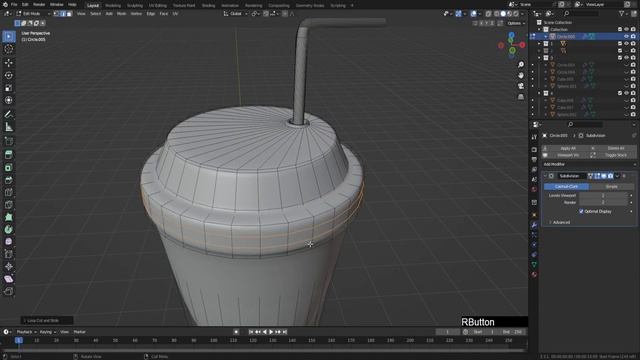
Task: Open the Blender logo menu
Action: (5, 4)
